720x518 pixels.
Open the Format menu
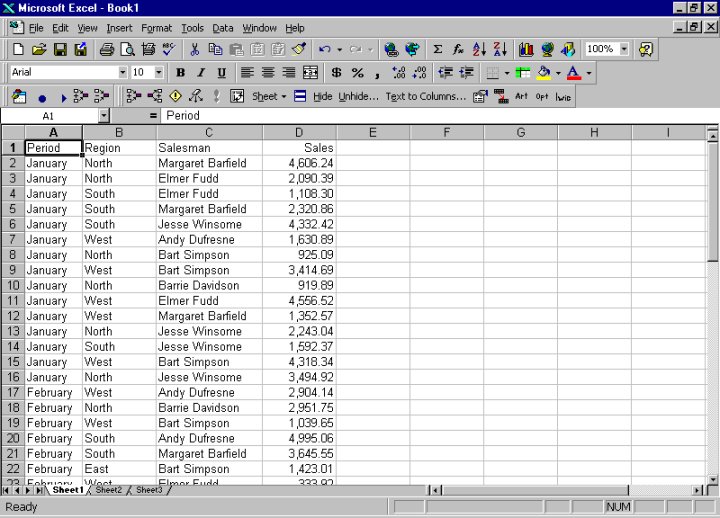pos(157,28)
